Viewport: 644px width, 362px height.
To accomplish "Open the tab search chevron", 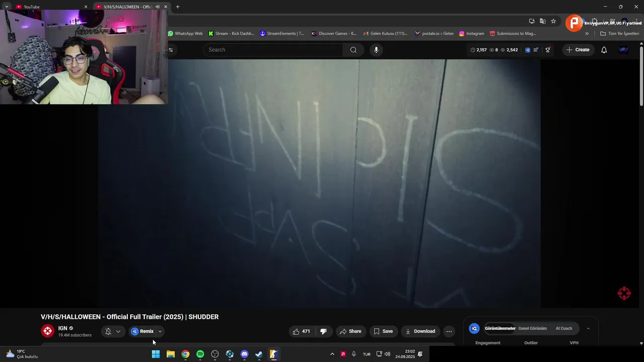I will coord(7,7).
